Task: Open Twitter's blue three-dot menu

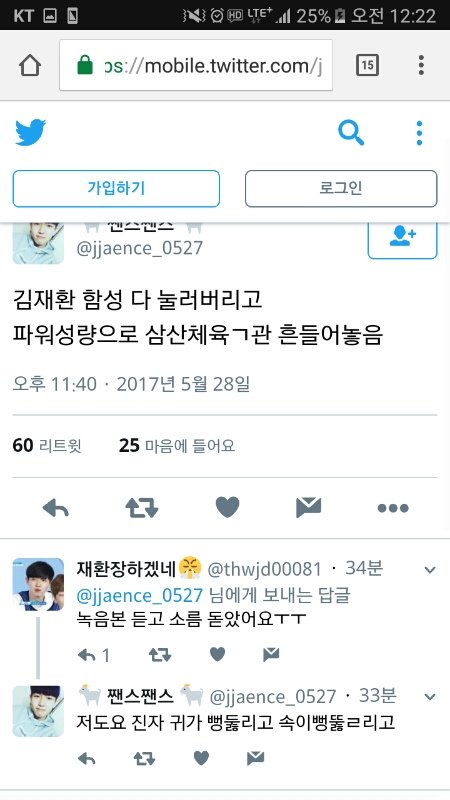Action: coord(419,133)
